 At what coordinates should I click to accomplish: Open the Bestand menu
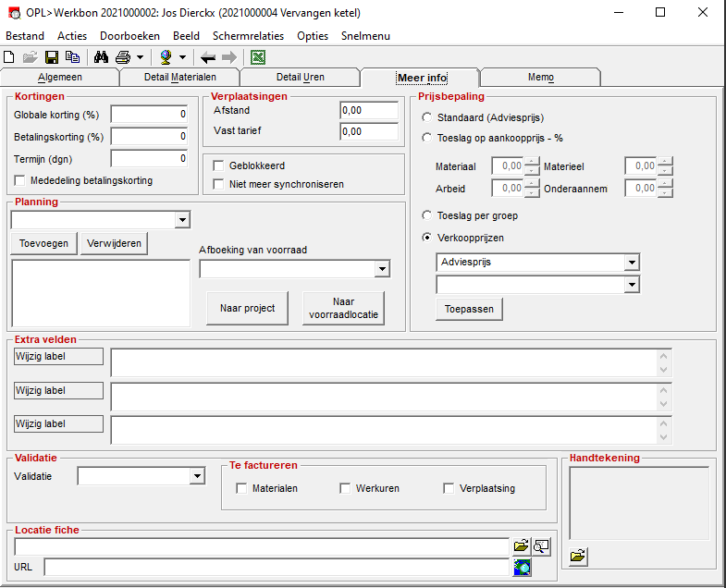(25, 36)
